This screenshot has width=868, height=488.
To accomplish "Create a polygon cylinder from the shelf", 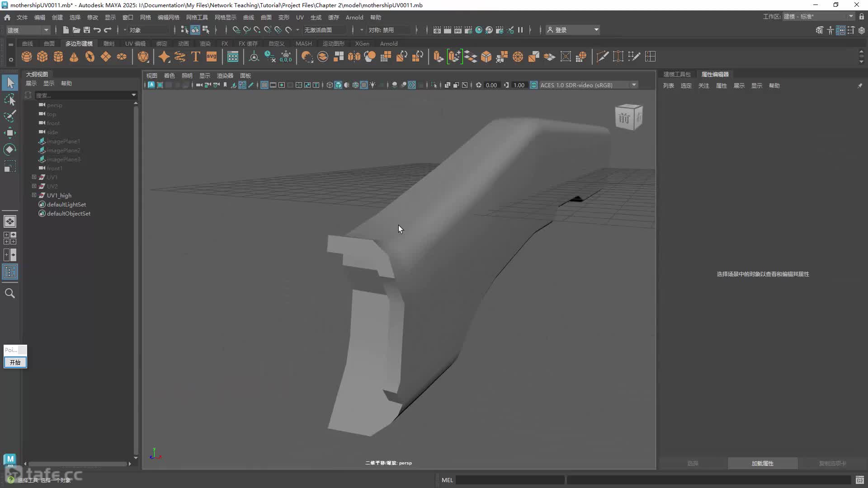I will point(58,56).
